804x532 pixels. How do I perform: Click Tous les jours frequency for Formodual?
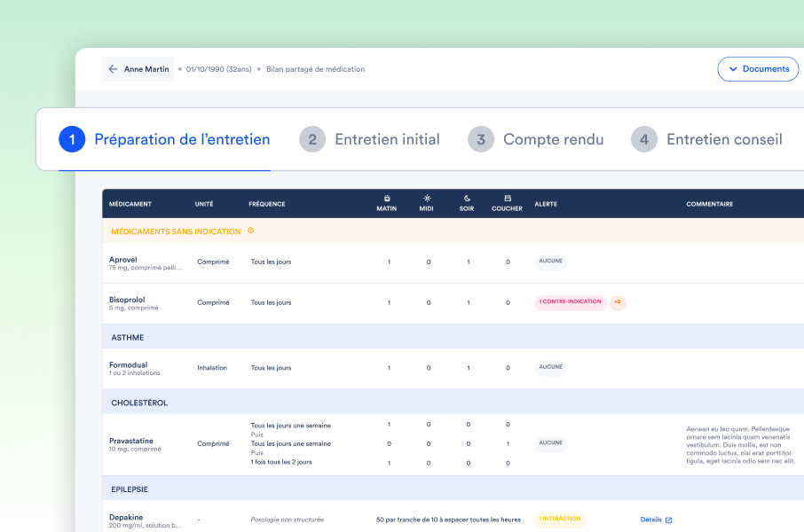point(272,368)
